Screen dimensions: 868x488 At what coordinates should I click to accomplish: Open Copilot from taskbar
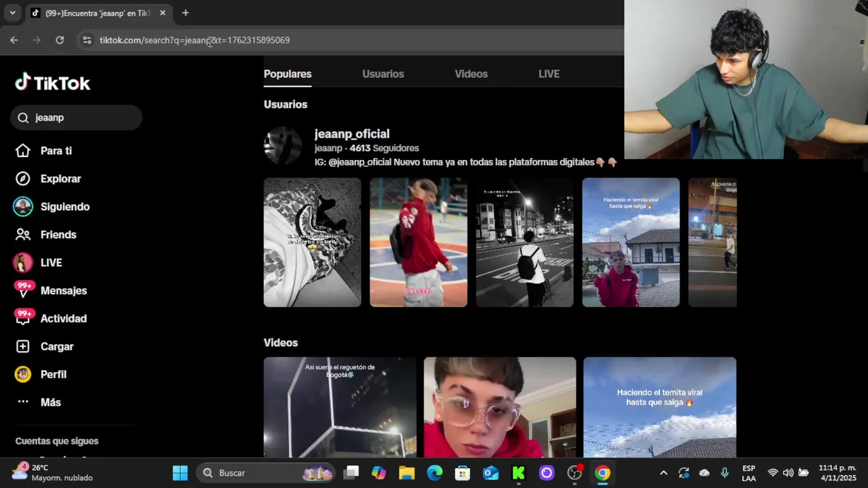point(378,473)
